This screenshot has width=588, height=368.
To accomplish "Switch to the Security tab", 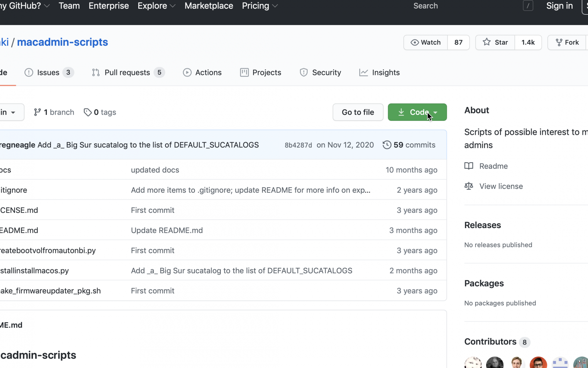I will click(320, 72).
